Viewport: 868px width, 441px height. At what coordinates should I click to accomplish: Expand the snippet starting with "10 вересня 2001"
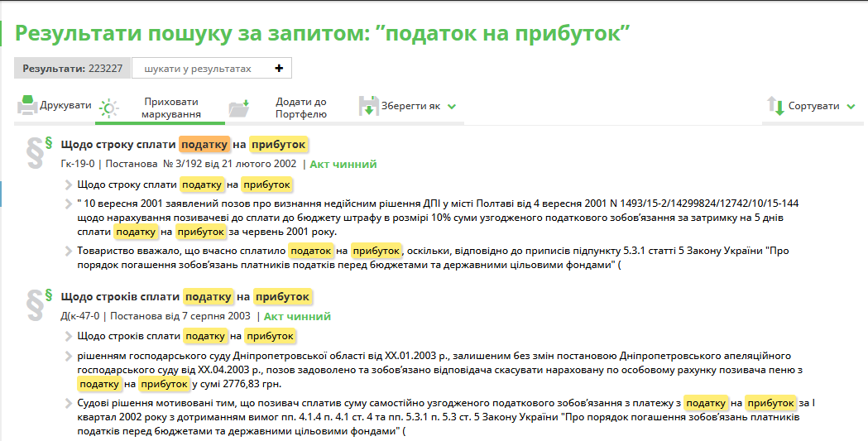tap(70, 204)
